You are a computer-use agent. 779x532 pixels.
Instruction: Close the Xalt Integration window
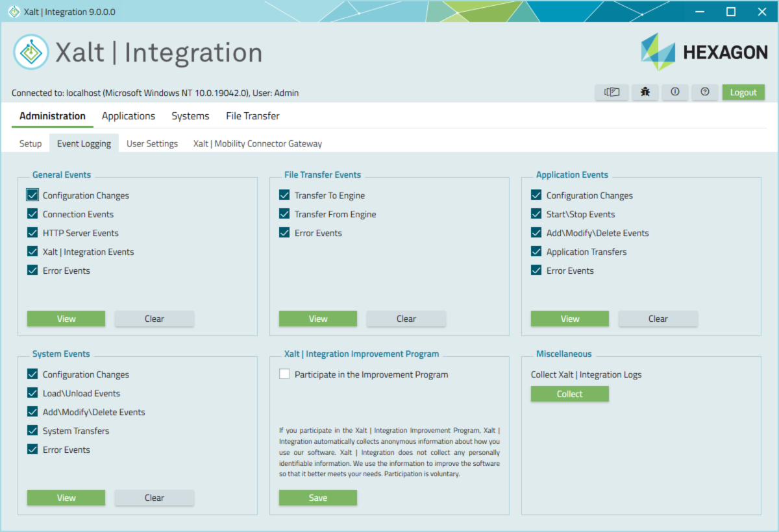pos(762,12)
